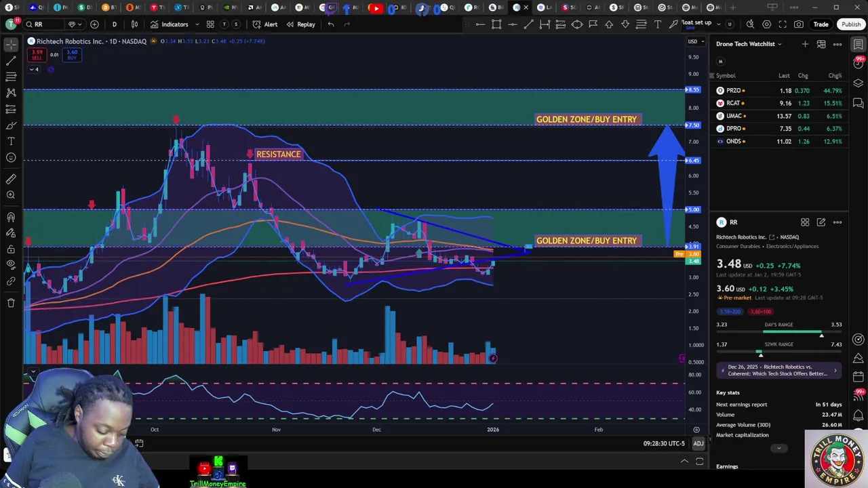Viewport: 868px width, 488px height.
Task: Select the trend line drawing tool
Action: click(x=11, y=60)
